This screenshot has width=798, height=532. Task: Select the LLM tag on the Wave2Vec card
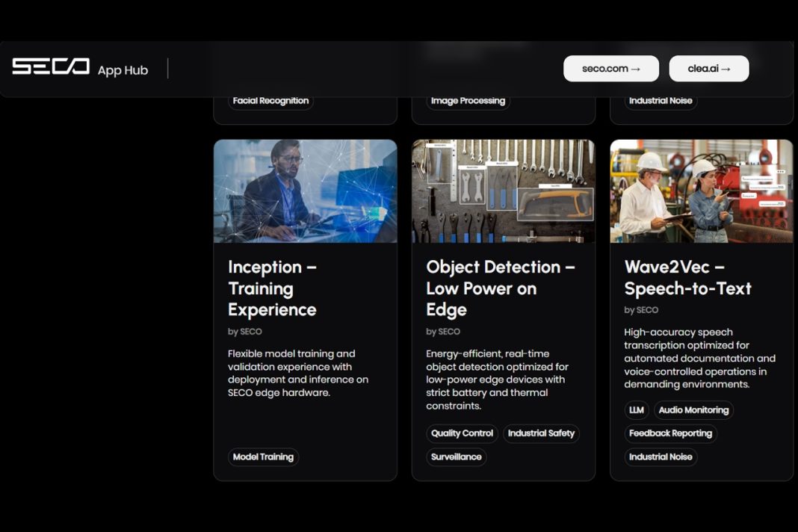coord(636,409)
